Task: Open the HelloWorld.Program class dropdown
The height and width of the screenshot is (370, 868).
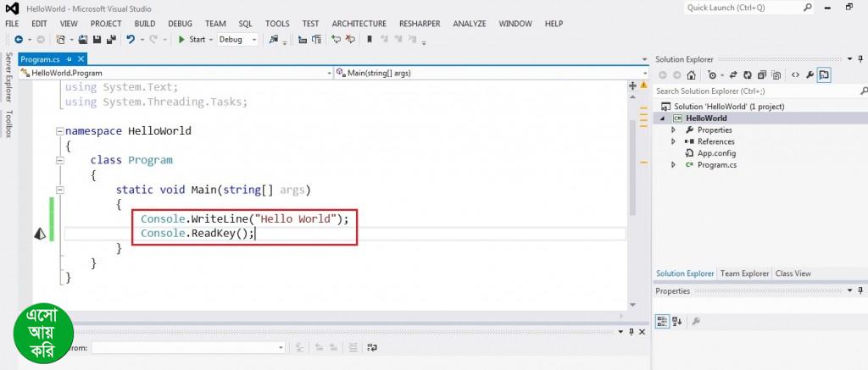Action: 179,74
